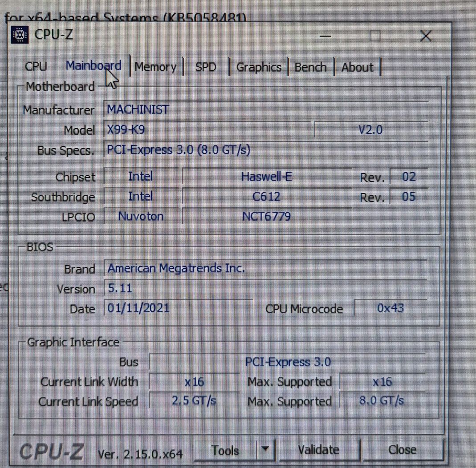This screenshot has width=476, height=468.
Task: Click the CPU-Z app icon in title bar
Action: [x=20, y=35]
